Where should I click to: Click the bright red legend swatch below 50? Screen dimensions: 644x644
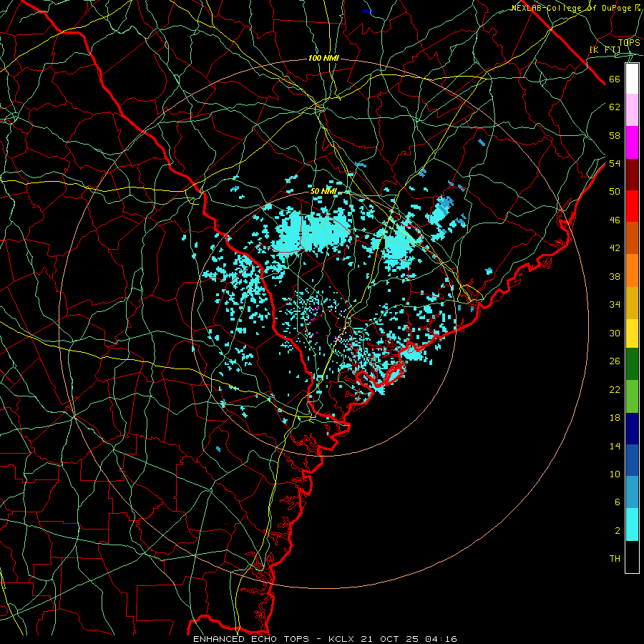[632, 206]
